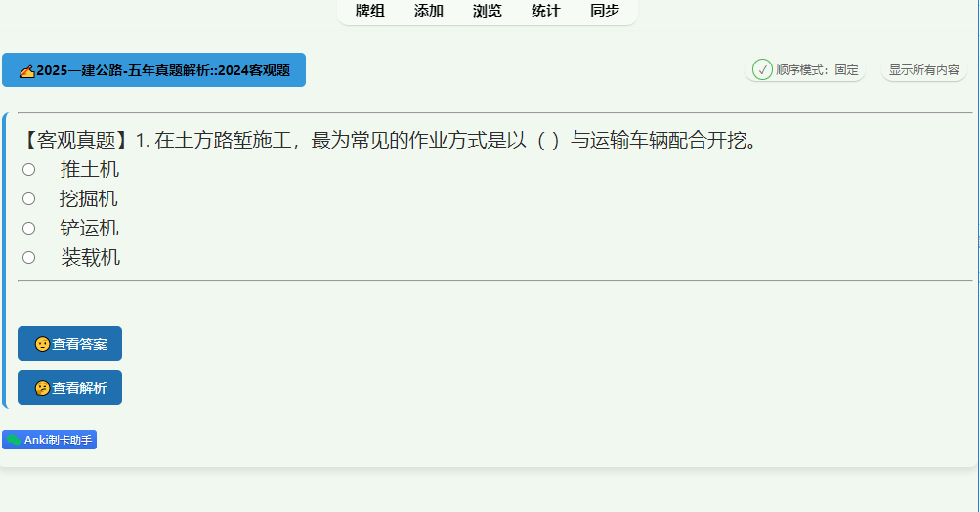Viewport: 980px width, 512px height.
Task: Click the green checkmark circle icon
Action: [x=762, y=69]
